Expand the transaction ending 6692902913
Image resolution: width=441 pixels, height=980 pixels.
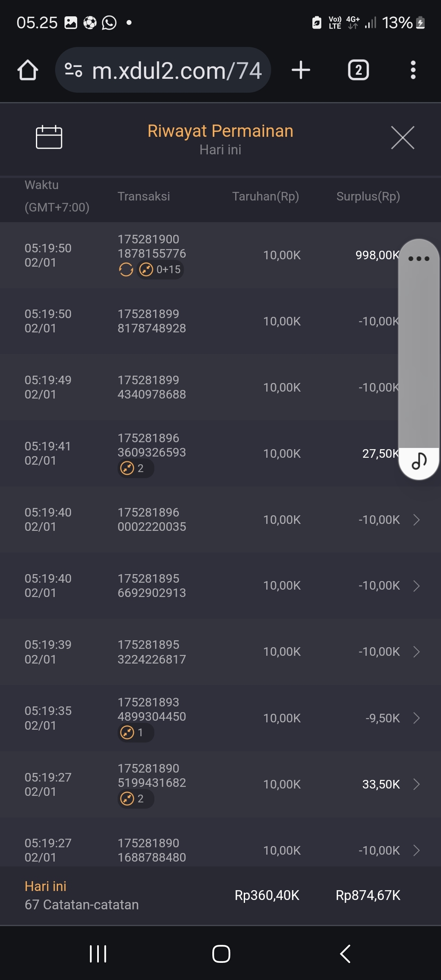click(x=416, y=586)
